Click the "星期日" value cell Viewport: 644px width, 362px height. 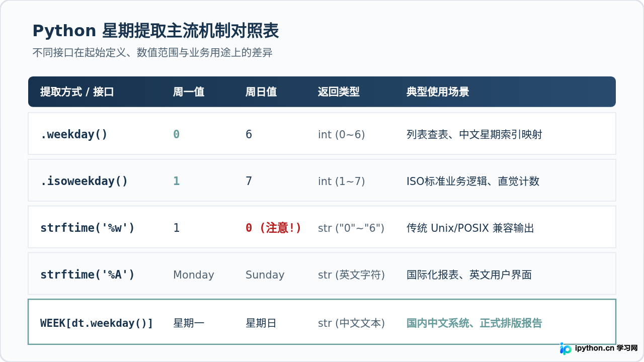(261, 323)
